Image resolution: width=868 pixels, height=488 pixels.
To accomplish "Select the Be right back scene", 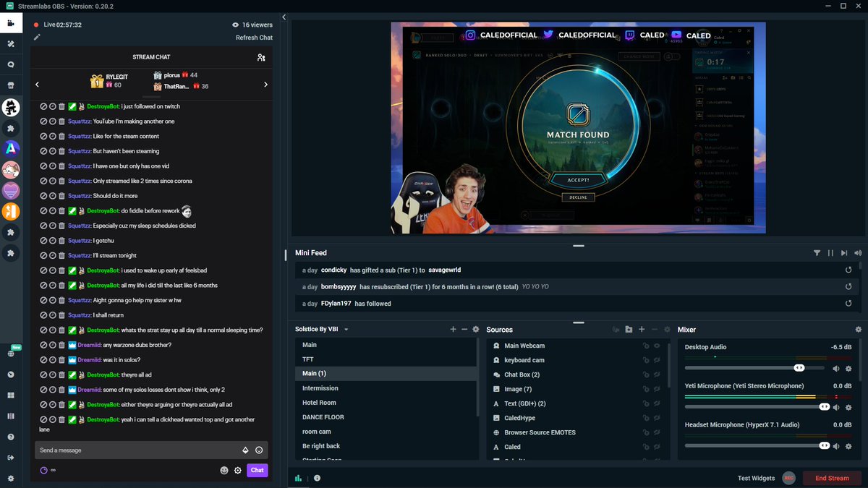I will coord(386,446).
